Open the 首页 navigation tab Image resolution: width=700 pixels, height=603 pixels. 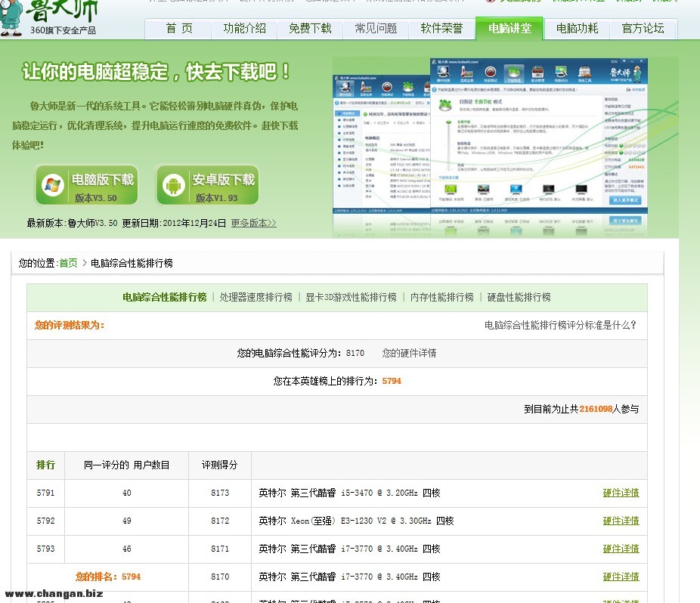click(x=179, y=29)
